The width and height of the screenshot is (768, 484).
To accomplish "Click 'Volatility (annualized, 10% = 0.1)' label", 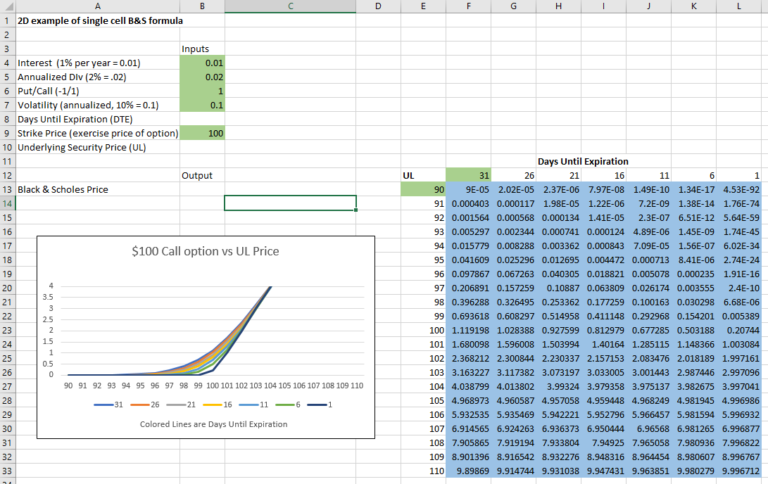I will point(88,105).
